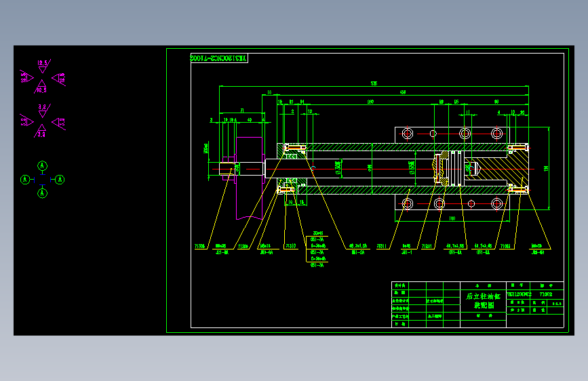Select the leftmost bolt circle on upper mounting plate
588x381 pixels.
[407, 134]
